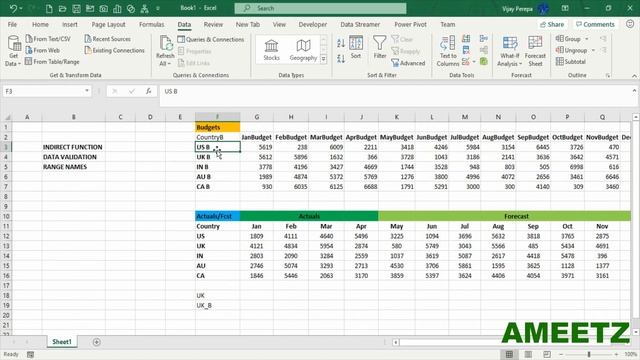
Task: Switch to Page Break Preview
Action: click(547, 354)
